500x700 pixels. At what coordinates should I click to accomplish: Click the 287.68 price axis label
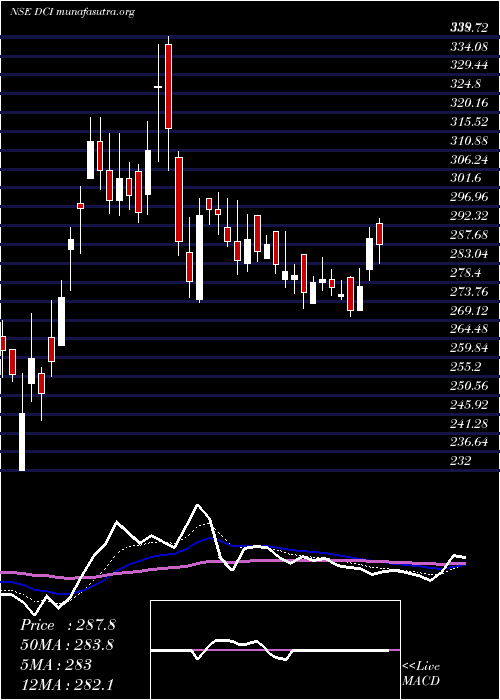tap(469, 235)
